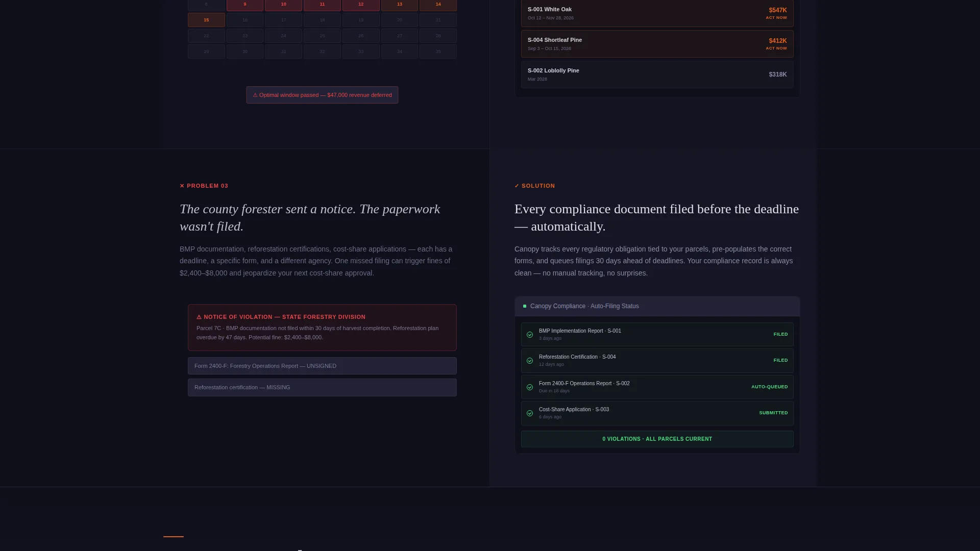Click the $412K value
The width and height of the screenshot is (980, 551).
[x=778, y=41]
